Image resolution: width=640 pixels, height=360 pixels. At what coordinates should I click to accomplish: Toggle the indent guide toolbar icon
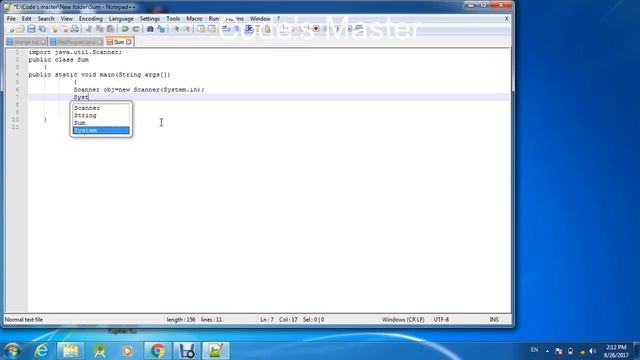coord(248,29)
